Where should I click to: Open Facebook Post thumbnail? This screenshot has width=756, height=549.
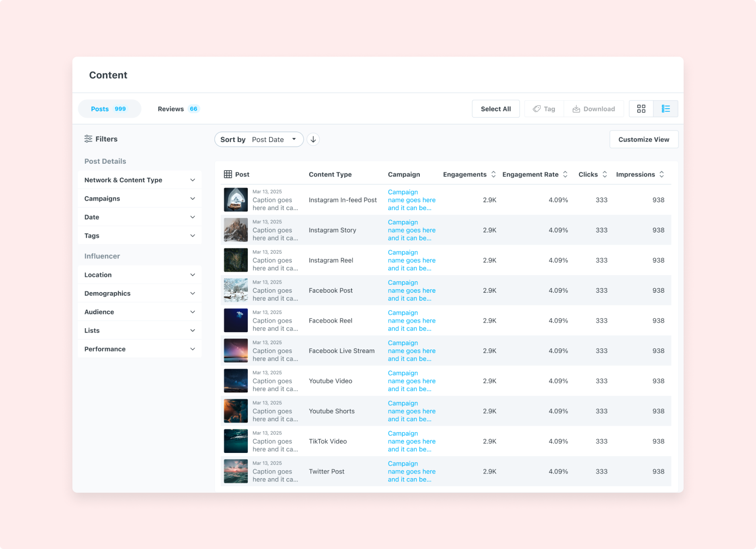click(236, 290)
